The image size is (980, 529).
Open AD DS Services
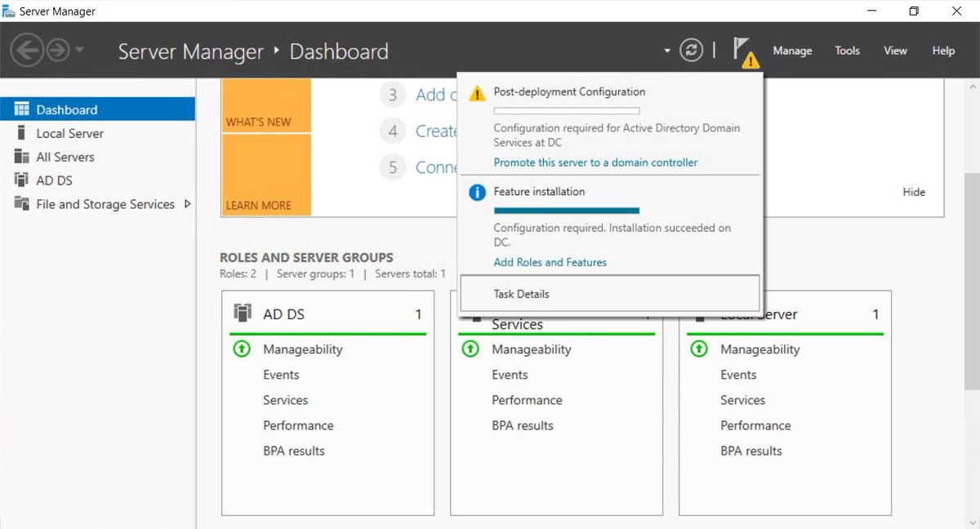(285, 400)
